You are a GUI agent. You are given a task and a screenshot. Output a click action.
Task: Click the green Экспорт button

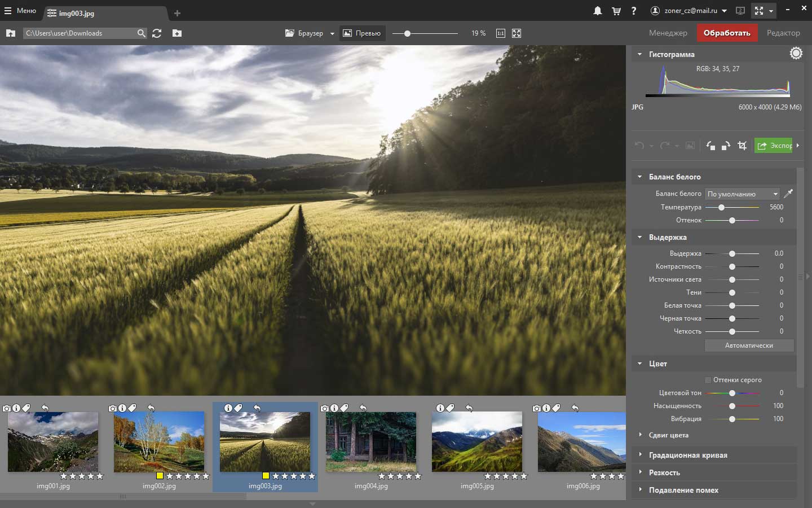[774, 146]
